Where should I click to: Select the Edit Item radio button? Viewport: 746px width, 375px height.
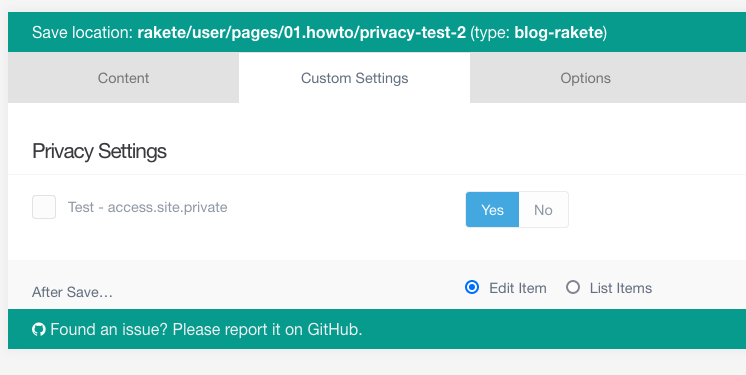coord(472,287)
